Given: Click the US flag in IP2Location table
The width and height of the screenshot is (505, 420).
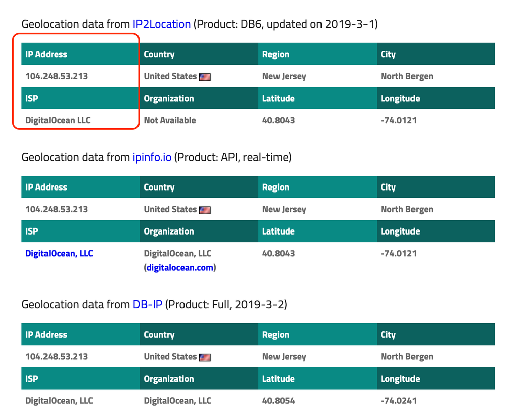Looking at the screenshot, I should (x=205, y=77).
